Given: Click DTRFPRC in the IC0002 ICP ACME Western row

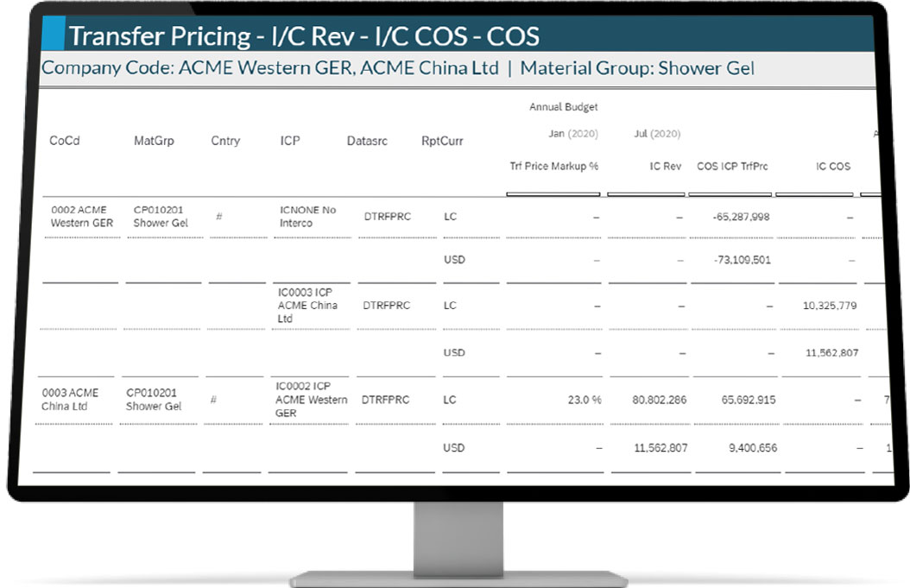Looking at the screenshot, I should coord(385,400).
